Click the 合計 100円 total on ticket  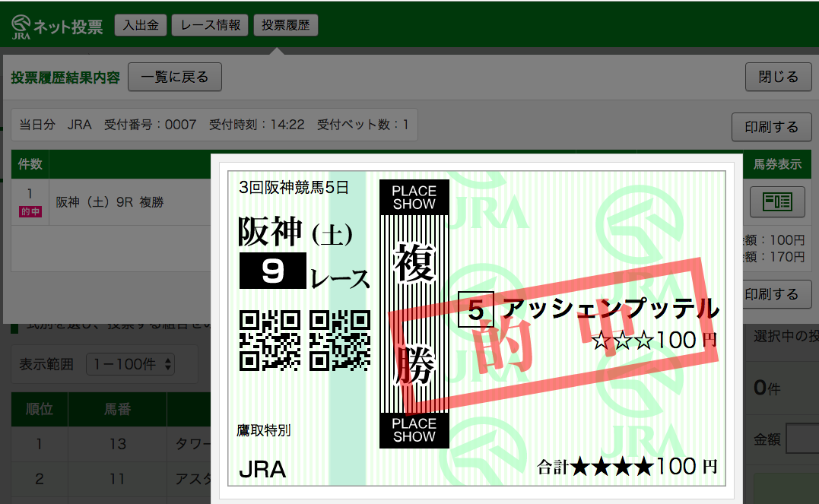coord(627,467)
